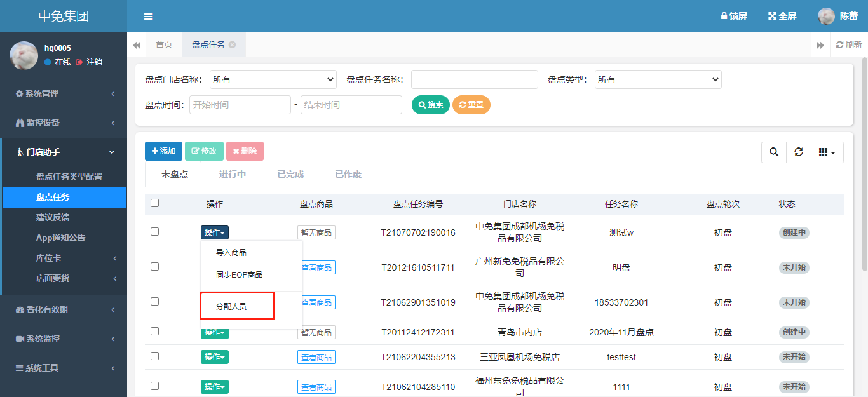
Task: Check the checkbox for row 测试w
Action: 154,232
